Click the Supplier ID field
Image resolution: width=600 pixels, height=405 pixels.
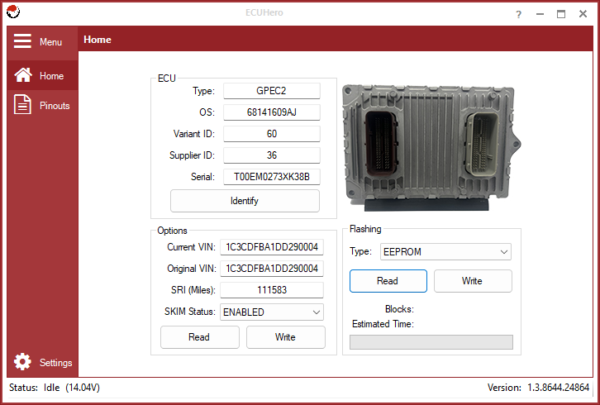272,155
